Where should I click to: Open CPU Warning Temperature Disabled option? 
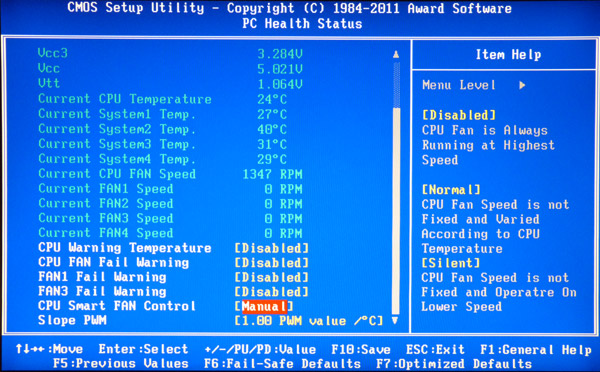pyautogui.click(x=272, y=248)
